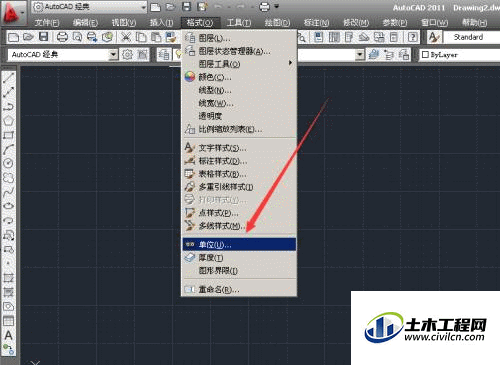Viewport: 500px width, 365px height.
Task: Click the Publish icon in the standard toolbar
Action: pos(92,37)
